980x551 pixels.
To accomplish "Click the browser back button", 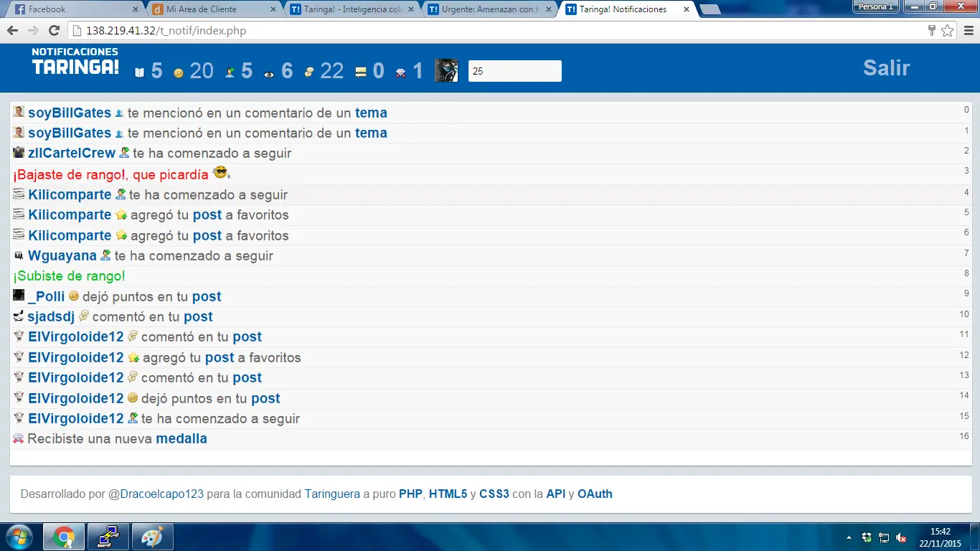I will (x=13, y=31).
